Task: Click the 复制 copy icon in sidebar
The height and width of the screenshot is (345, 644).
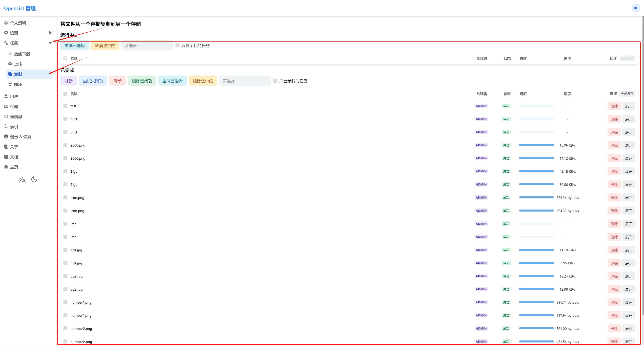Action: [x=10, y=74]
